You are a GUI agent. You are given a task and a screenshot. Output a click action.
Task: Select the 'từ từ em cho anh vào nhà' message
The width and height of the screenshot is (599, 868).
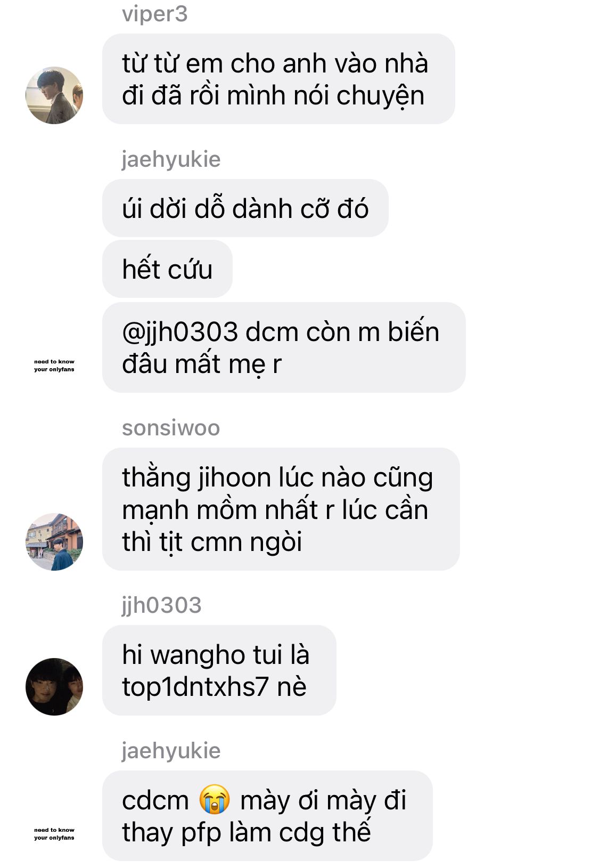point(278,79)
